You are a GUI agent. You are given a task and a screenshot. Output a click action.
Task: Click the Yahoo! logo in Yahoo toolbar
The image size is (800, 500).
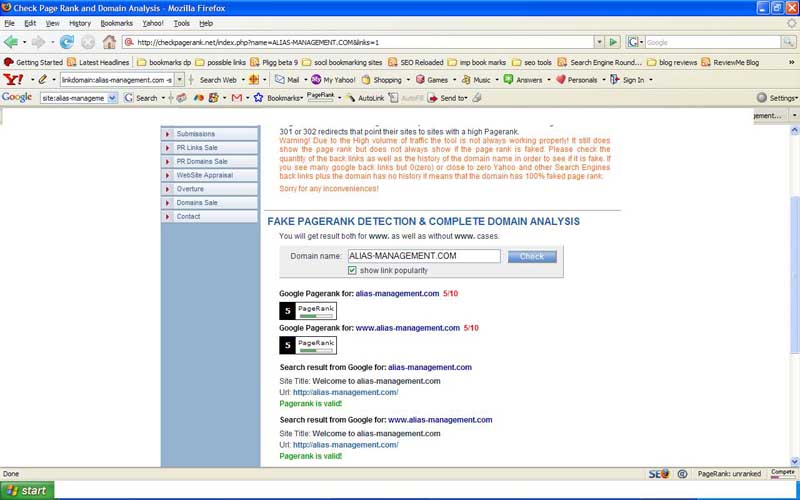click(x=13, y=80)
